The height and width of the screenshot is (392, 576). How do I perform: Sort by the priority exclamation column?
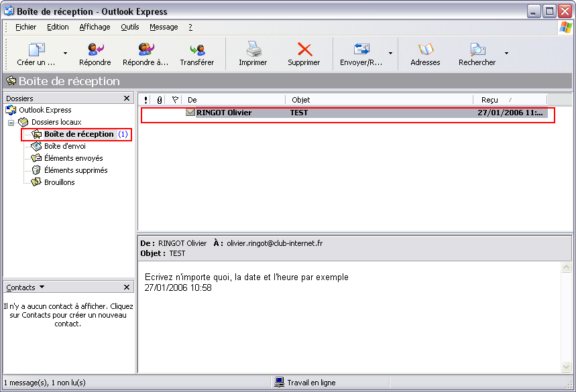pyautogui.click(x=146, y=100)
